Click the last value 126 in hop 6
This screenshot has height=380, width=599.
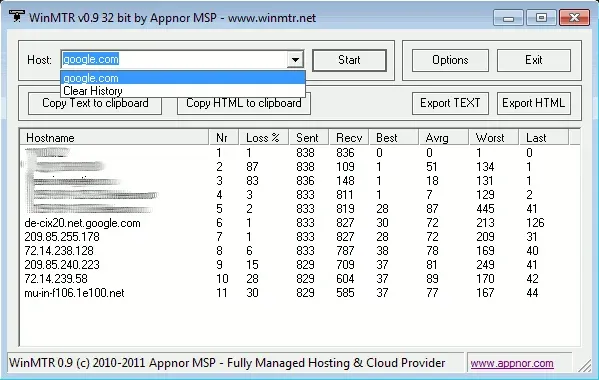coord(535,223)
